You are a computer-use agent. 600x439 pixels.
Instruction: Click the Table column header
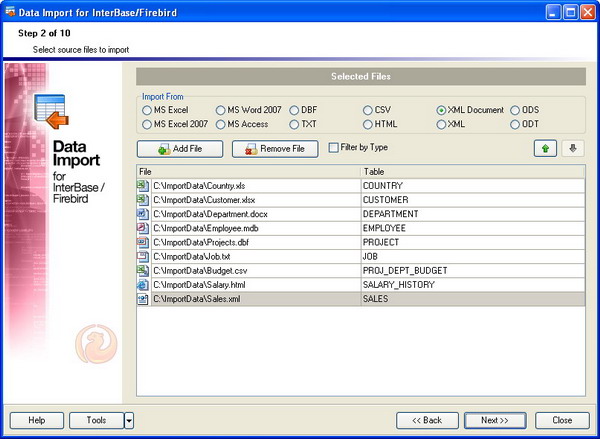(x=473, y=172)
